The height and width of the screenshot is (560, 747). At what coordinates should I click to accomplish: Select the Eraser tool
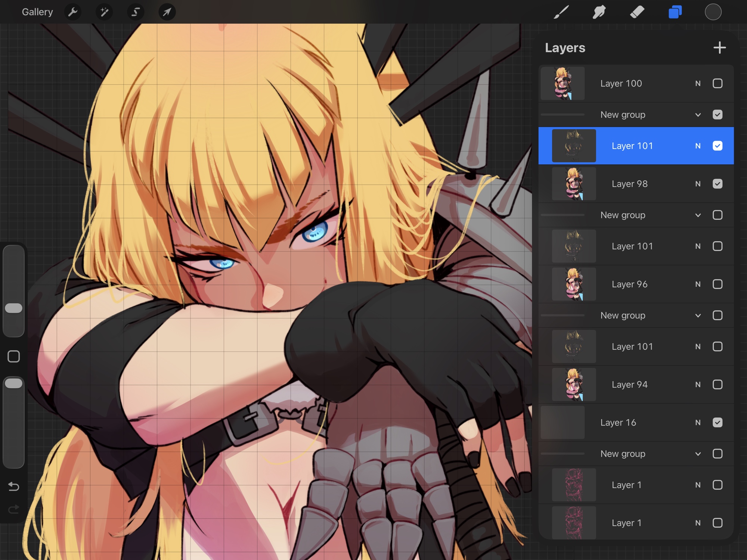click(x=637, y=12)
